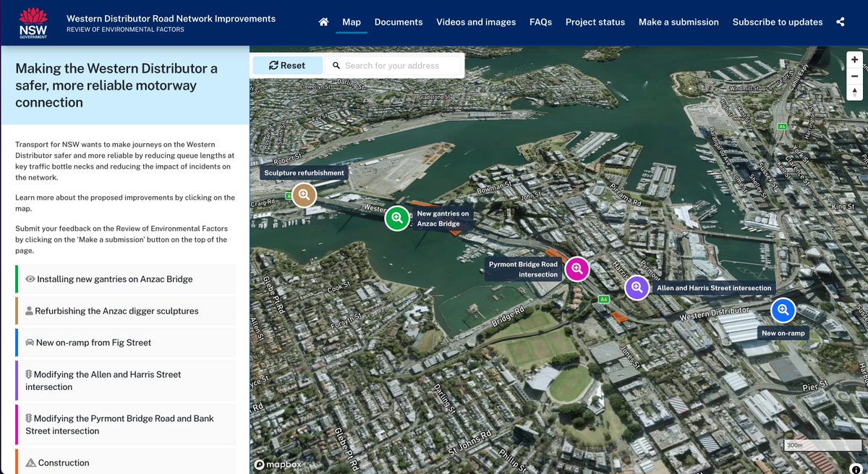
Task: Open Make a submission page
Action: point(678,22)
